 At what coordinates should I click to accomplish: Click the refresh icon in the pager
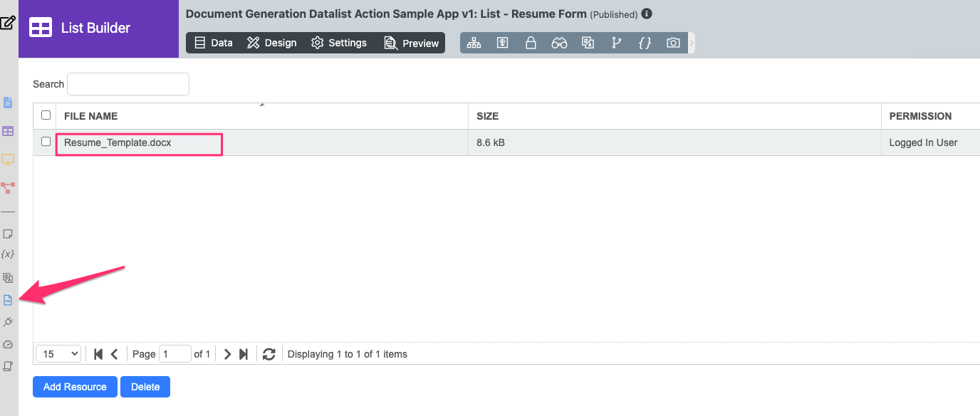click(x=269, y=354)
